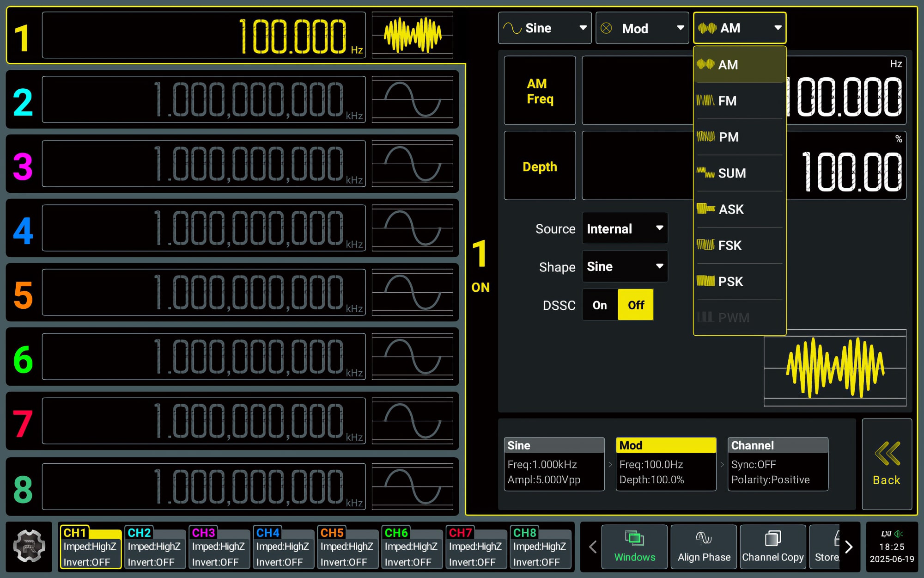
Task: Pick PSK from the modulation list
Action: (x=739, y=281)
